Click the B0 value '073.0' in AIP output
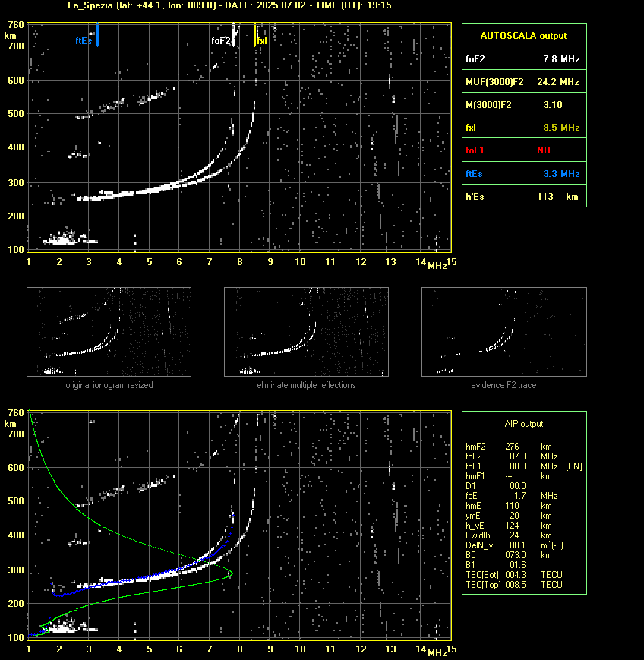644x660 pixels. tap(516, 555)
